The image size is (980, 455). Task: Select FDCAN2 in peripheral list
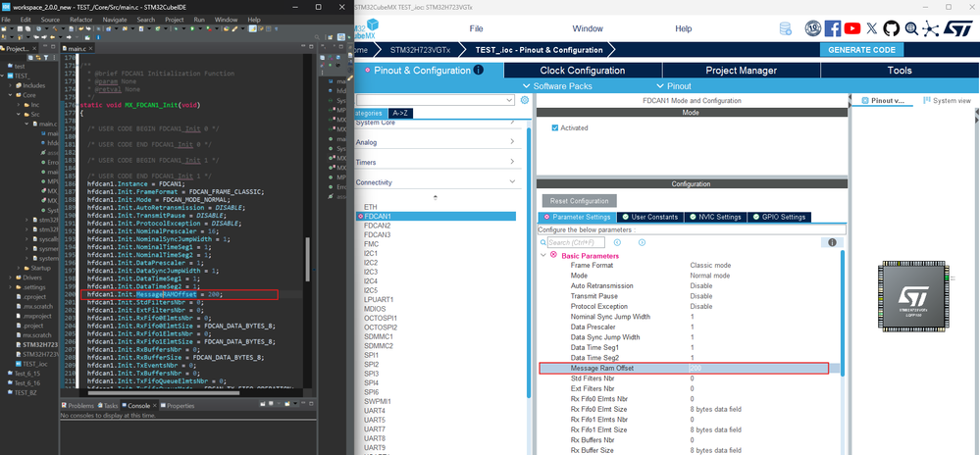point(377,225)
